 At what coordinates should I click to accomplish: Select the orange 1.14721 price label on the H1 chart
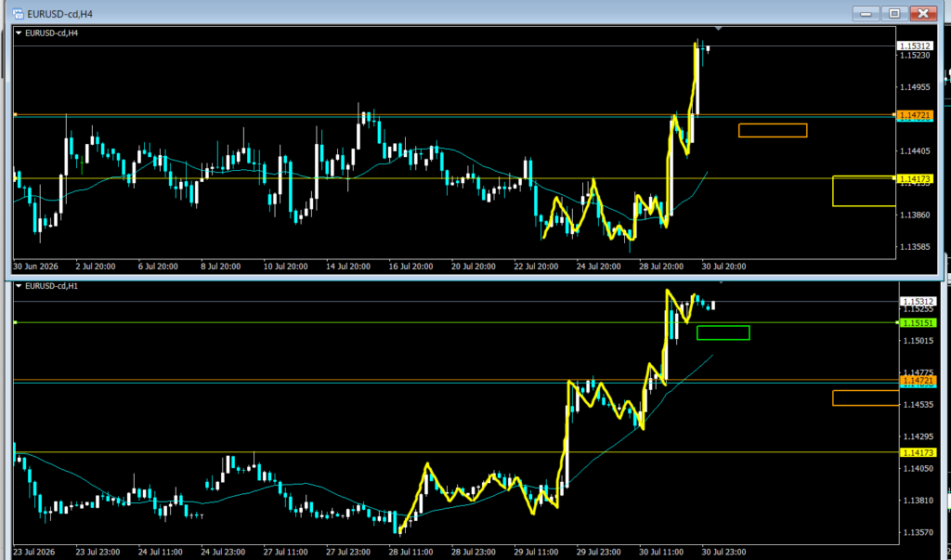pyautogui.click(x=919, y=381)
